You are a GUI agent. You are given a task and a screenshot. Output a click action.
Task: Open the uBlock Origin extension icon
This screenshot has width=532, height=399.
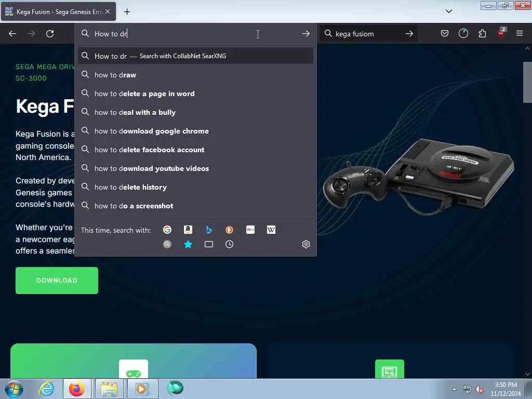(x=501, y=33)
